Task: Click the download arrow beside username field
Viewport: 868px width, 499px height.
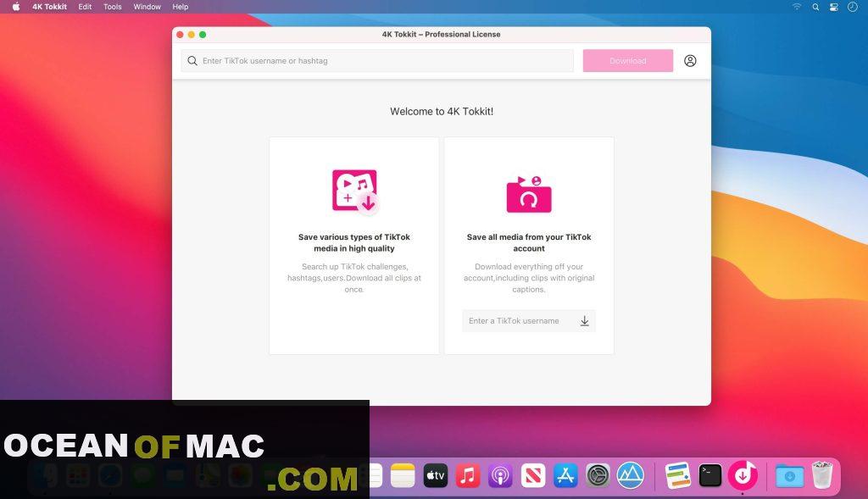Action: point(585,321)
